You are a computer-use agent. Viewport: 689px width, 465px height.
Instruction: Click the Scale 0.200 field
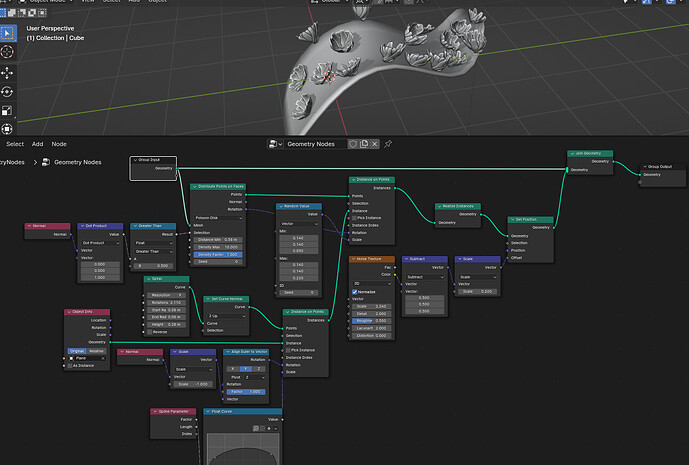click(478, 291)
